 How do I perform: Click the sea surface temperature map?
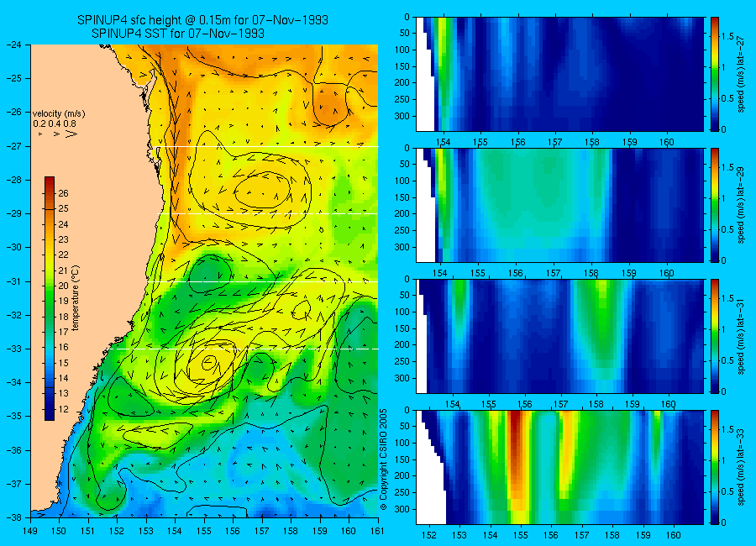204,281
